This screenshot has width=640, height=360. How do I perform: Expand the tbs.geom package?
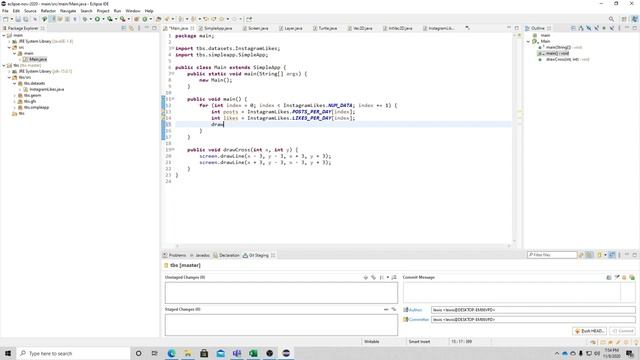[x=15, y=95]
